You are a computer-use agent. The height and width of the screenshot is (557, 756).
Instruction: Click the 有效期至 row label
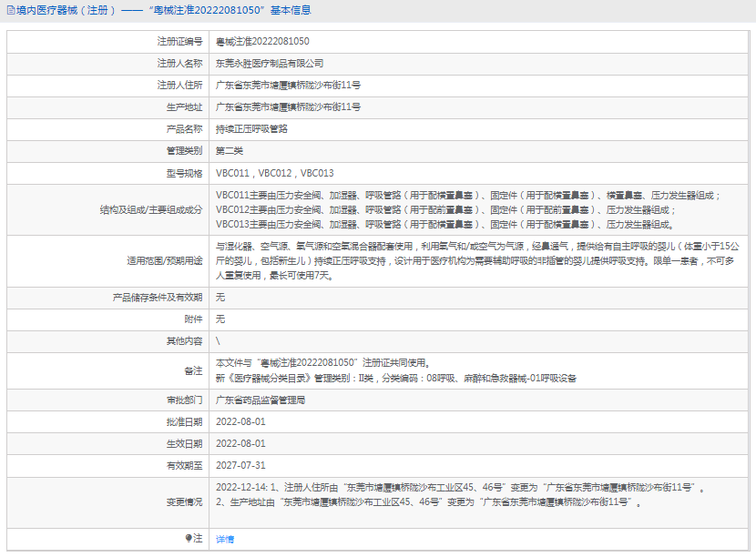click(185, 465)
